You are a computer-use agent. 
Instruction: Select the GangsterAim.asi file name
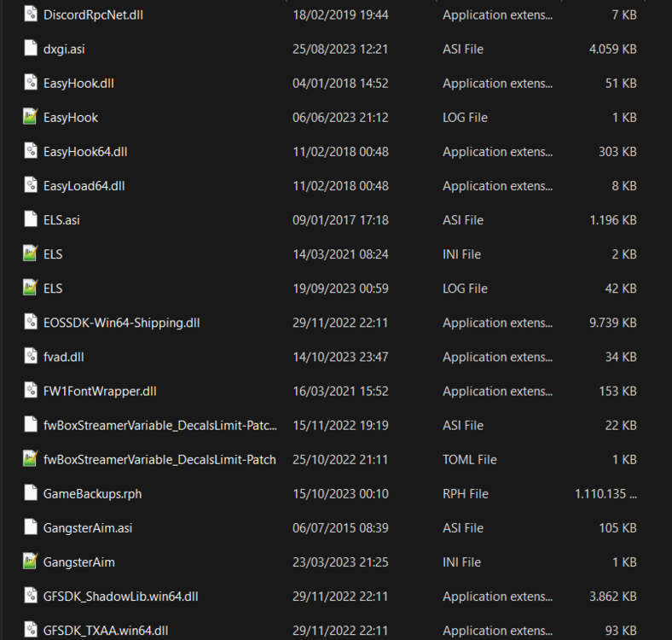88,528
